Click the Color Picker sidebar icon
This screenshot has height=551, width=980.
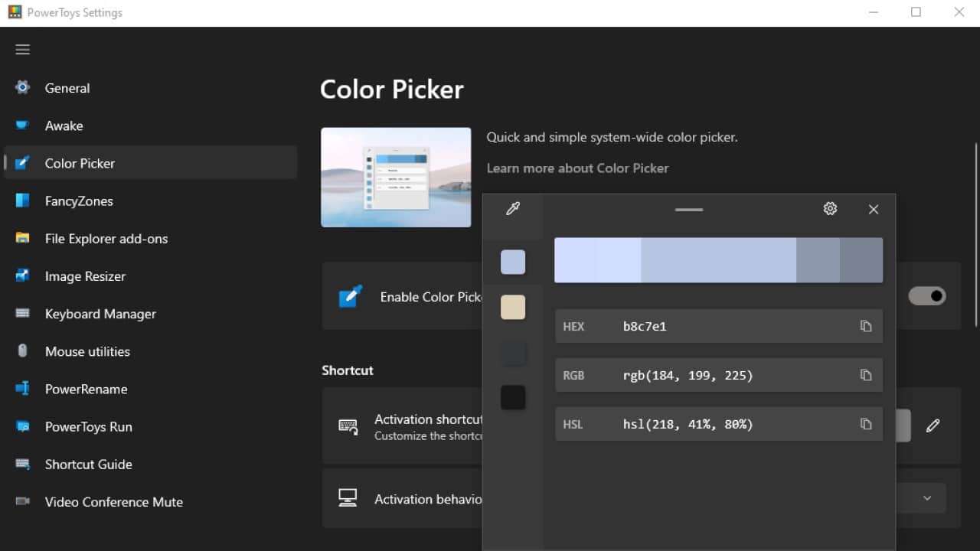point(22,162)
